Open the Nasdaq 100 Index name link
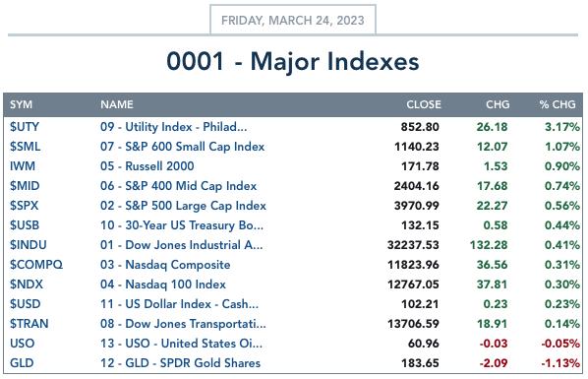Image resolution: width=588 pixels, height=379 pixels. [163, 284]
